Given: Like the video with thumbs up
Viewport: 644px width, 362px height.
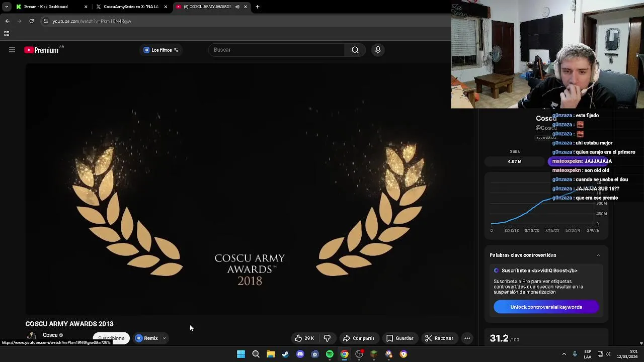Looking at the screenshot, I should point(304,338).
